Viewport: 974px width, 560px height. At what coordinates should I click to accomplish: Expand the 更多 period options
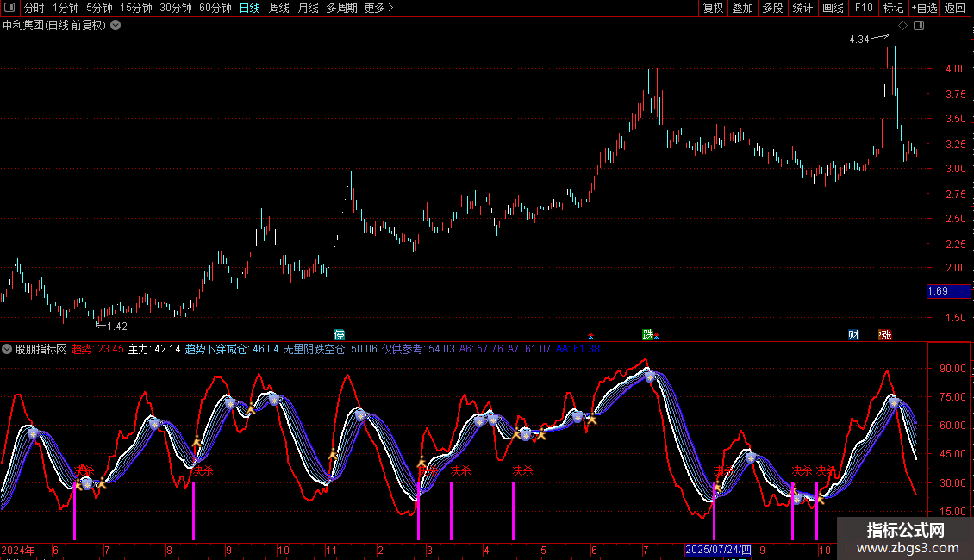coord(378,8)
